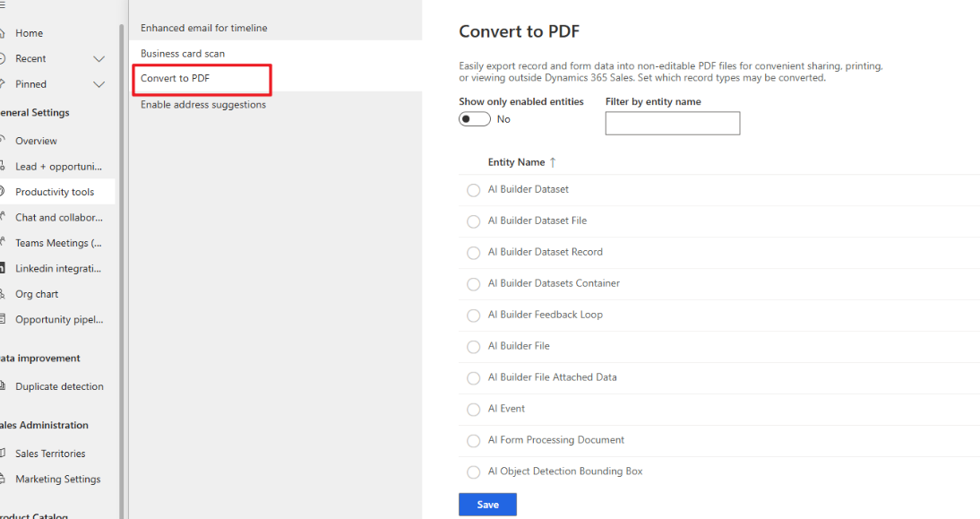Click AI Builder File entity text

[519, 346]
